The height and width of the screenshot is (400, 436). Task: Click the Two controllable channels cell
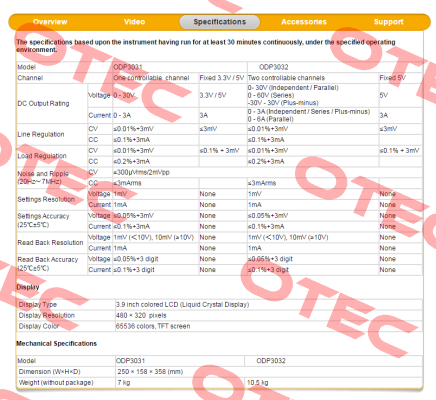tap(313, 78)
